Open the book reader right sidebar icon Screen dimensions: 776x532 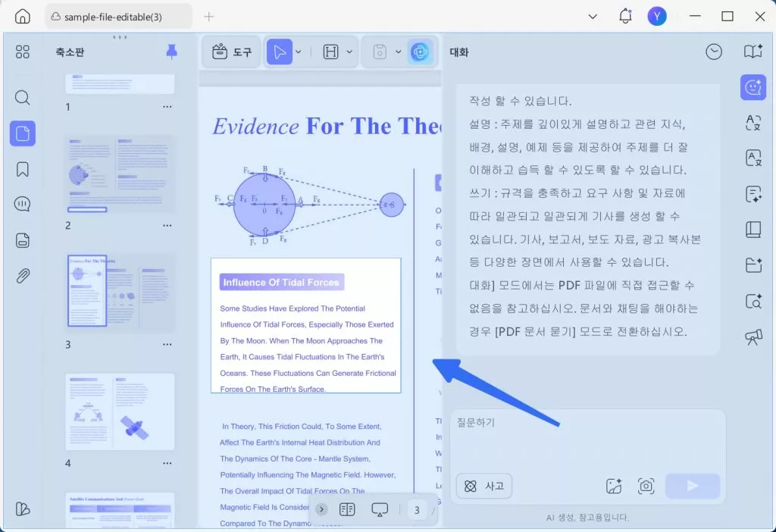coord(753,230)
